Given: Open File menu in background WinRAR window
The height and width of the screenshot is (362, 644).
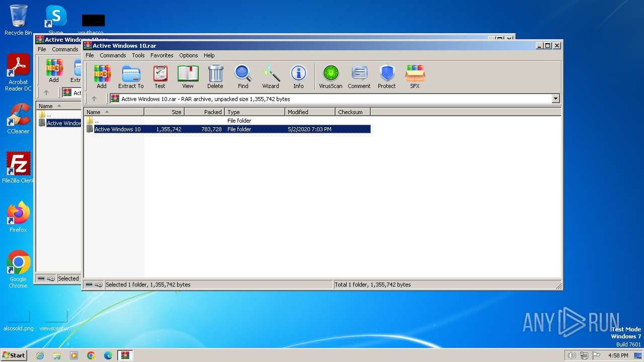Looking at the screenshot, I should pyautogui.click(x=42, y=49).
